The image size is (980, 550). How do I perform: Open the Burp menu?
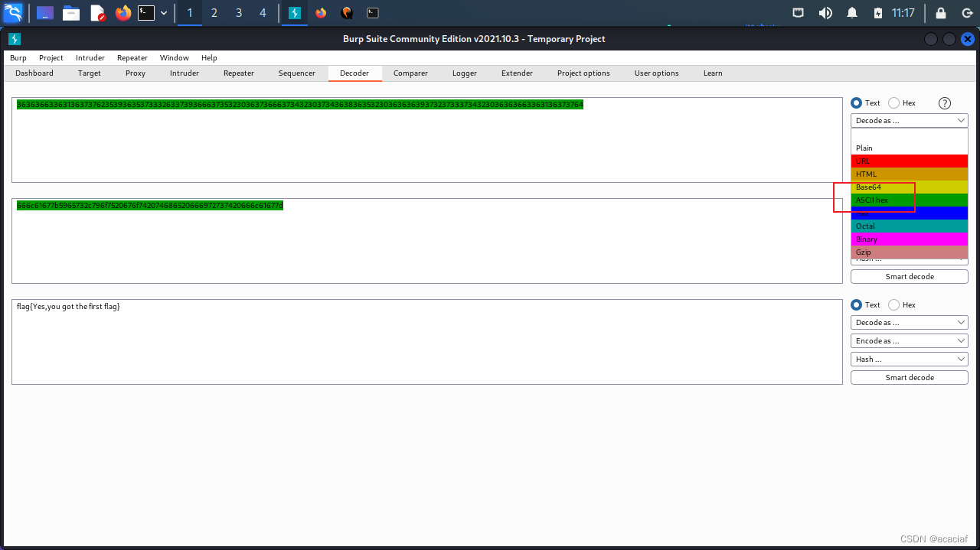[18, 58]
